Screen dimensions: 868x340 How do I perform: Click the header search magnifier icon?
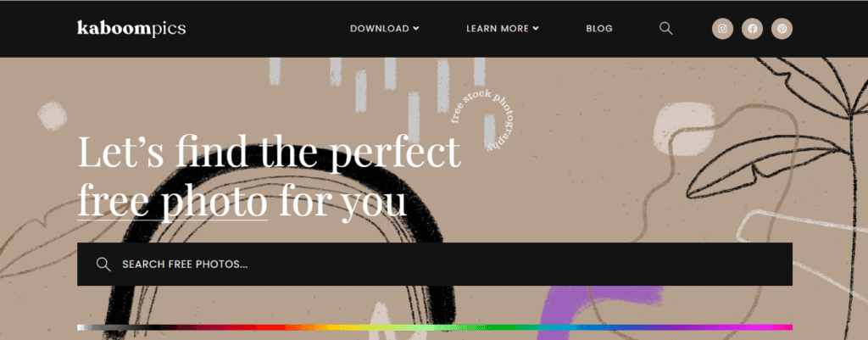[x=666, y=29]
